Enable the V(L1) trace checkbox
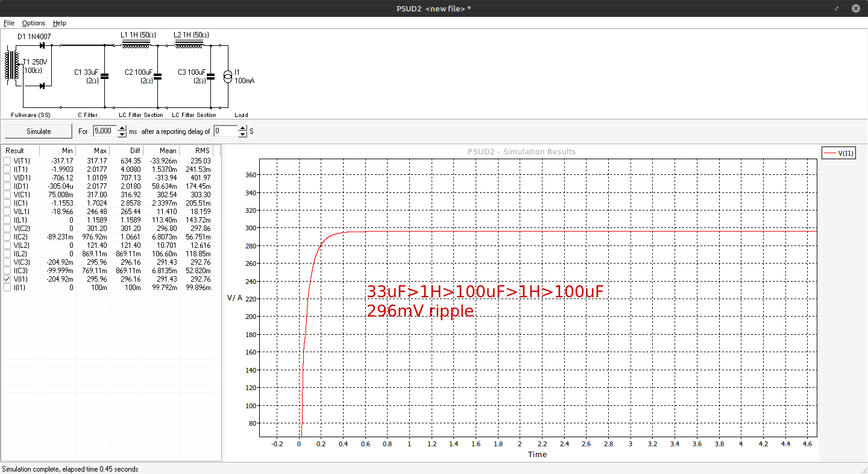 pos(7,212)
